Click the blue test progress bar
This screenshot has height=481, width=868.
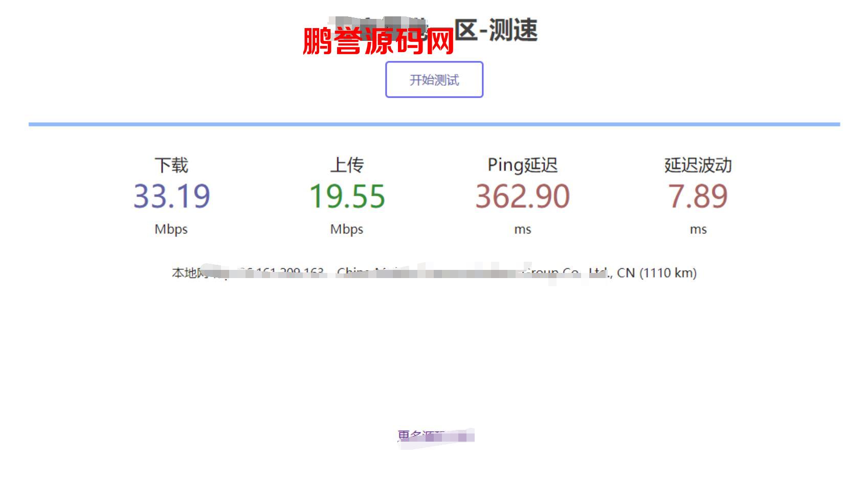pos(434,124)
